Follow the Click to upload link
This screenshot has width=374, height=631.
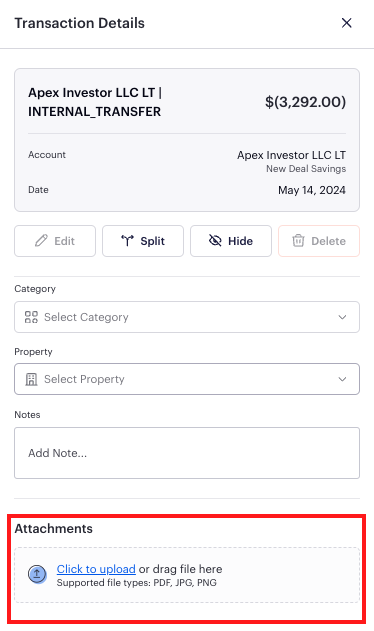[x=96, y=569]
